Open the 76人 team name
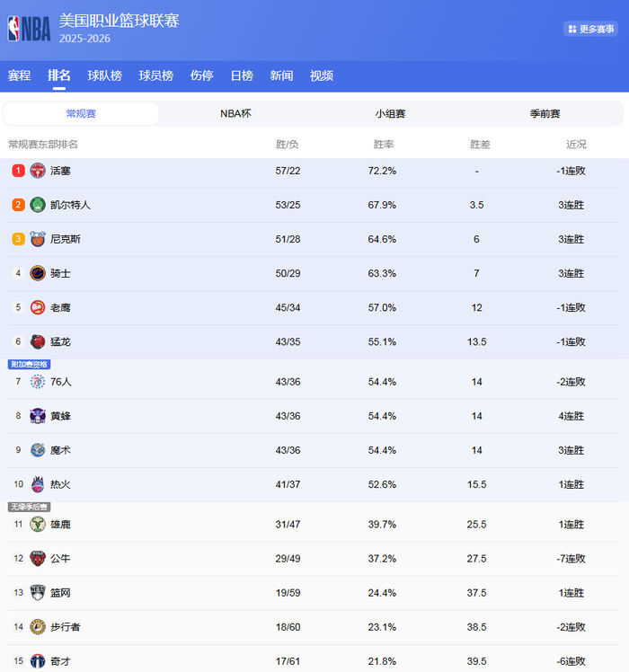The image size is (629, 672). [61, 382]
